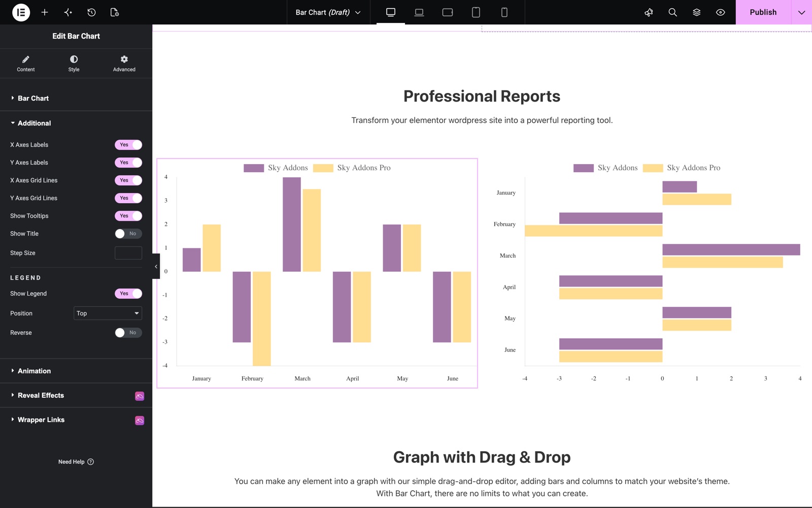Viewport: 812px width, 508px height.
Task: Enable the Show Title switch
Action: coord(128,234)
